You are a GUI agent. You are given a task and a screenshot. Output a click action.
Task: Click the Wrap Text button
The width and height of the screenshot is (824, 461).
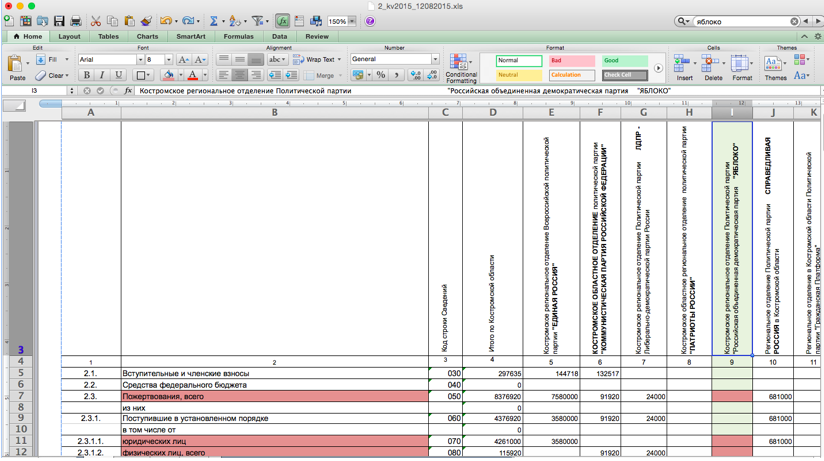[x=314, y=60]
